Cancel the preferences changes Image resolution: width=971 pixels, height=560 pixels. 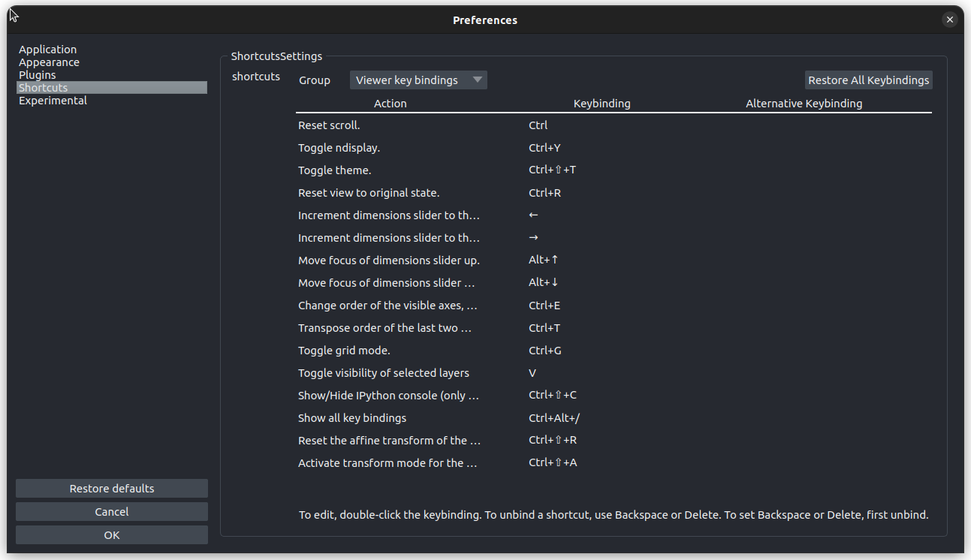point(112,512)
